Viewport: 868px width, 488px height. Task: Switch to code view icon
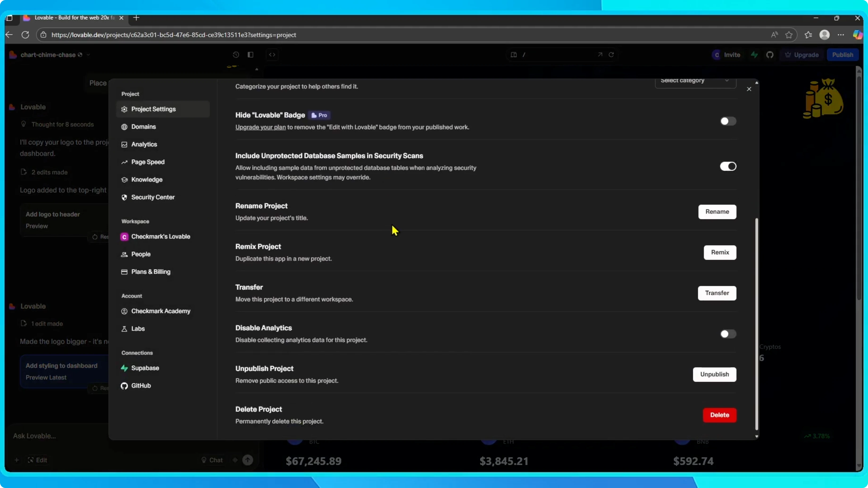click(x=272, y=54)
